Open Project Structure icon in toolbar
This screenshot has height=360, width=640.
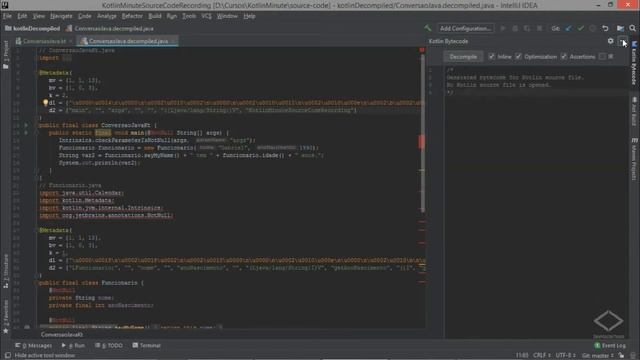(620, 28)
